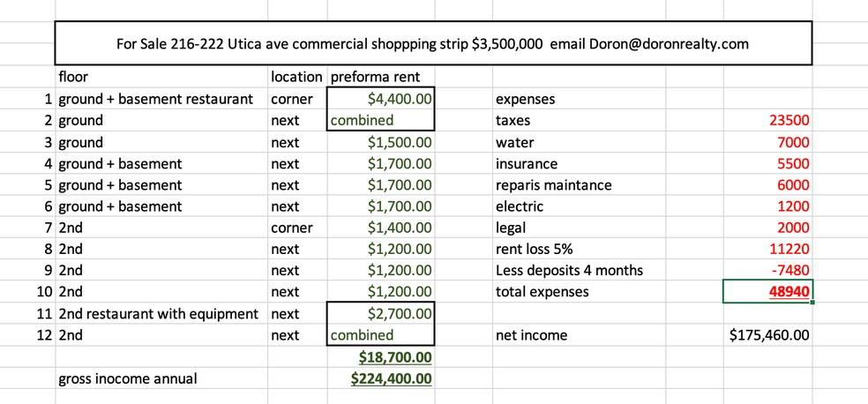The image size is (868, 404).
Task: Select the $4,400.00 corner restaurant rent cell
Action: tap(381, 99)
